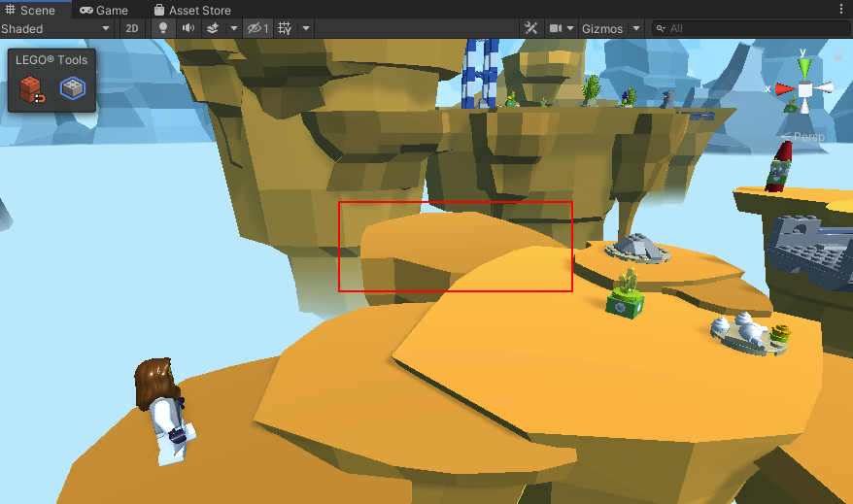The width and height of the screenshot is (853, 504).
Task: Open the Shaded draw mode dropdown
Action: (x=56, y=28)
